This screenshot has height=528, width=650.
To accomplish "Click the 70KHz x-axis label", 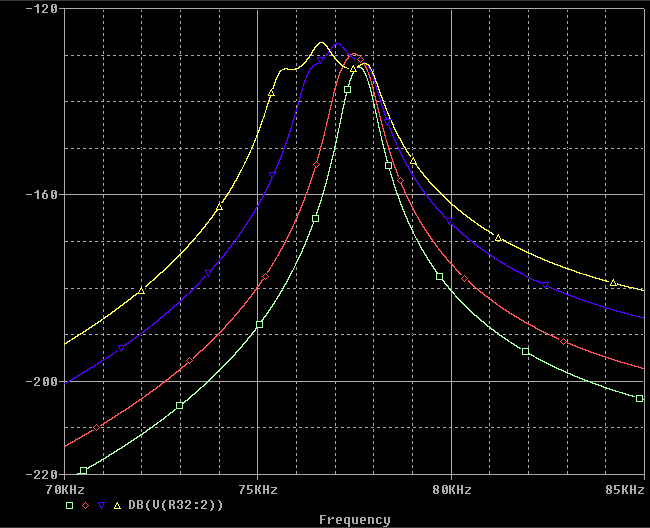I will 65,490.
